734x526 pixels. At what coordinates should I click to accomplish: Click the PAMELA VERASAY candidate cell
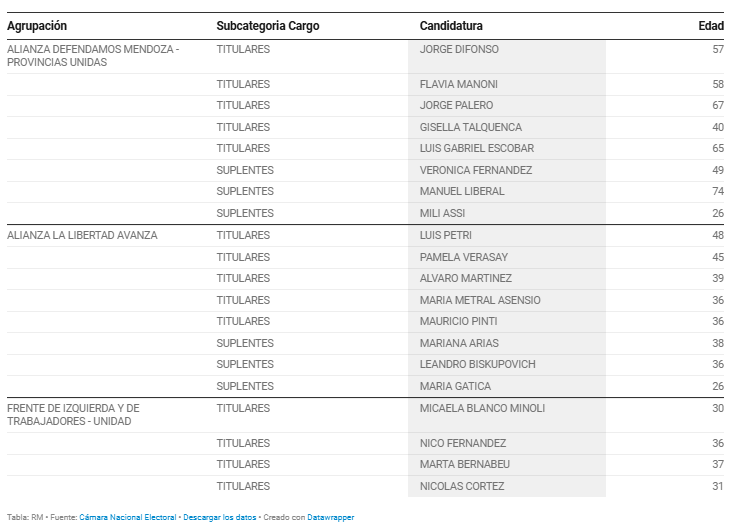[464, 257]
